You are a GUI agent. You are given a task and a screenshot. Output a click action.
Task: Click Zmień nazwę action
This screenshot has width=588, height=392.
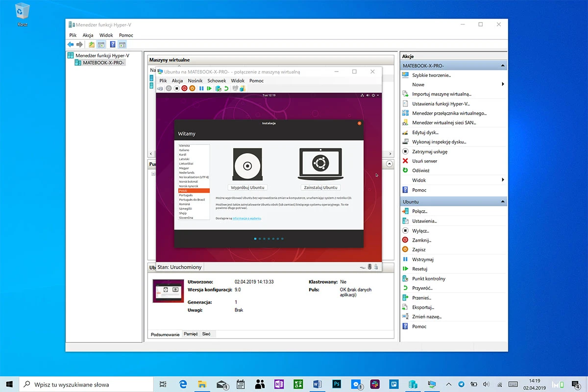click(427, 317)
